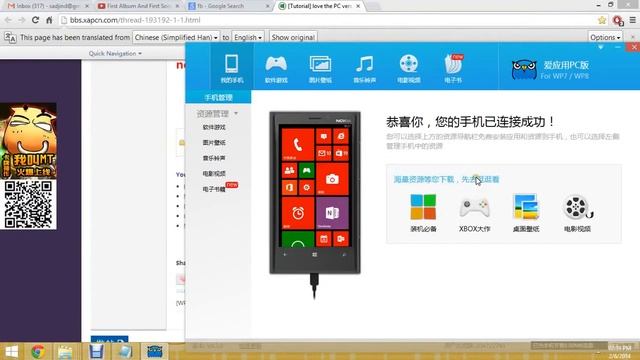Select music ringtones in the sidebar list
Viewport: 640px width, 360px height.
click(x=214, y=158)
